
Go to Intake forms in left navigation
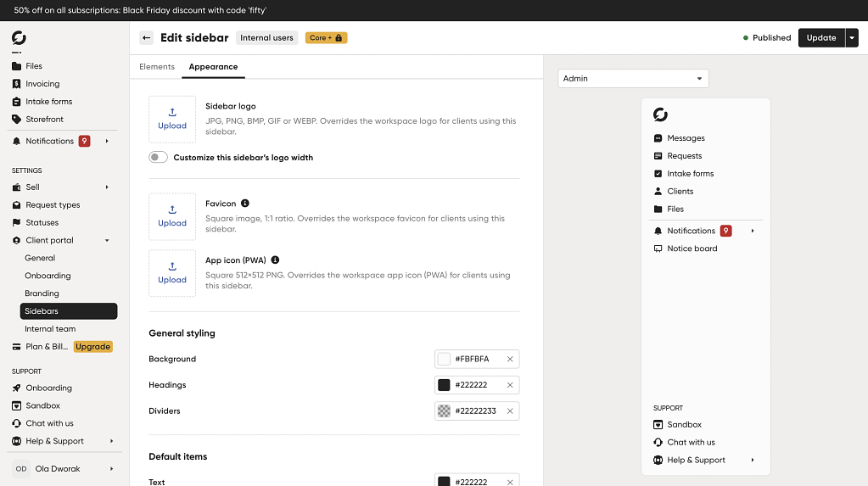pos(48,101)
